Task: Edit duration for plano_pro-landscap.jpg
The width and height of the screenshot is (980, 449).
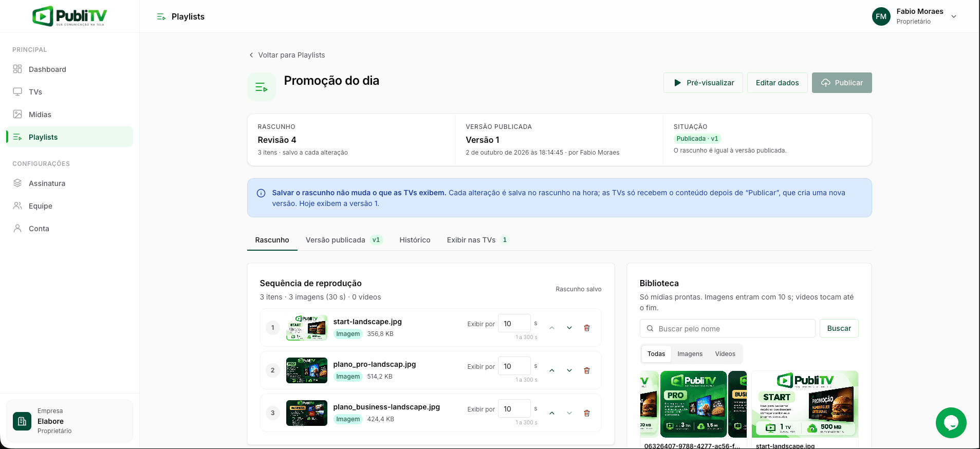Action: [x=514, y=366]
